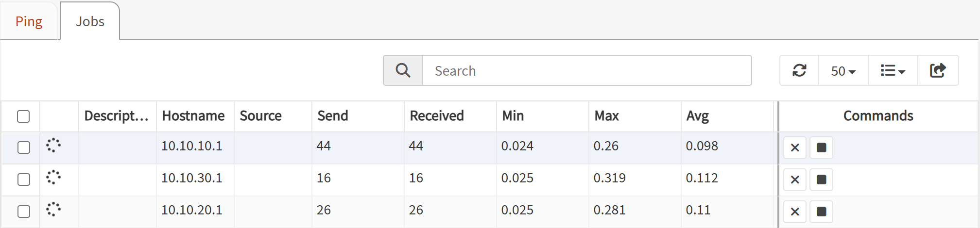Tick the checkbox for 10.10.20.1
The height and width of the screenshot is (228, 980).
point(23,212)
